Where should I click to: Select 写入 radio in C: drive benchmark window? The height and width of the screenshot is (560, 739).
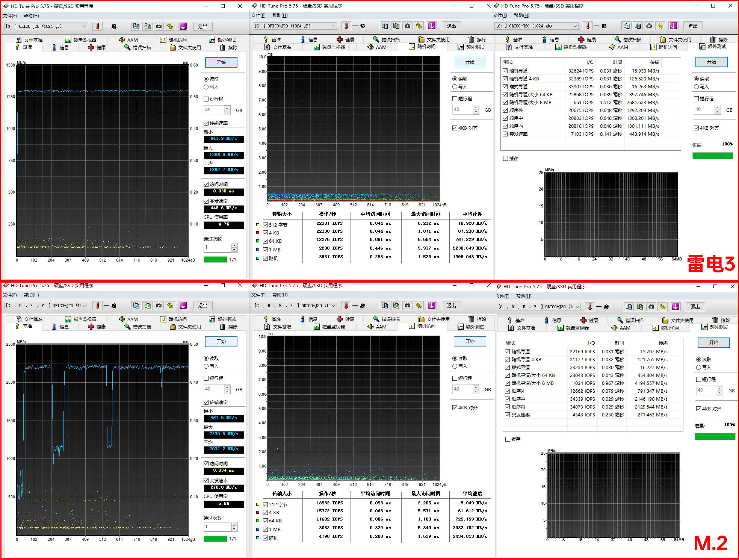206,366
